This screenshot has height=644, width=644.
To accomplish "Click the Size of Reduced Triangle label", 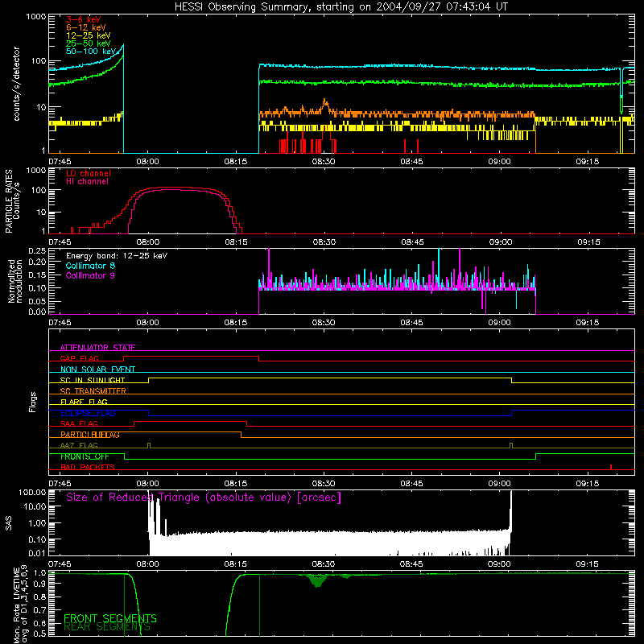I will [204, 497].
